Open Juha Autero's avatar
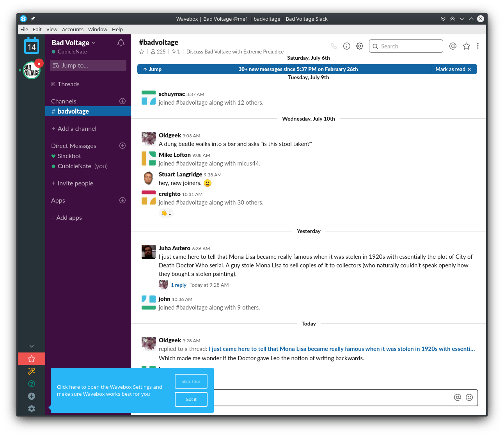504x436 pixels. point(149,252)
